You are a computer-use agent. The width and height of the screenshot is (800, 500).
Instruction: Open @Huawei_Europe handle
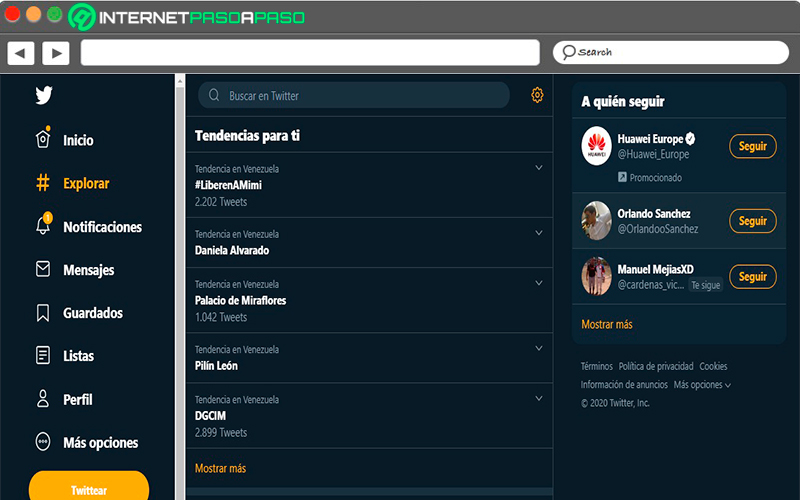pyautogui.click(x=653, y=154)
